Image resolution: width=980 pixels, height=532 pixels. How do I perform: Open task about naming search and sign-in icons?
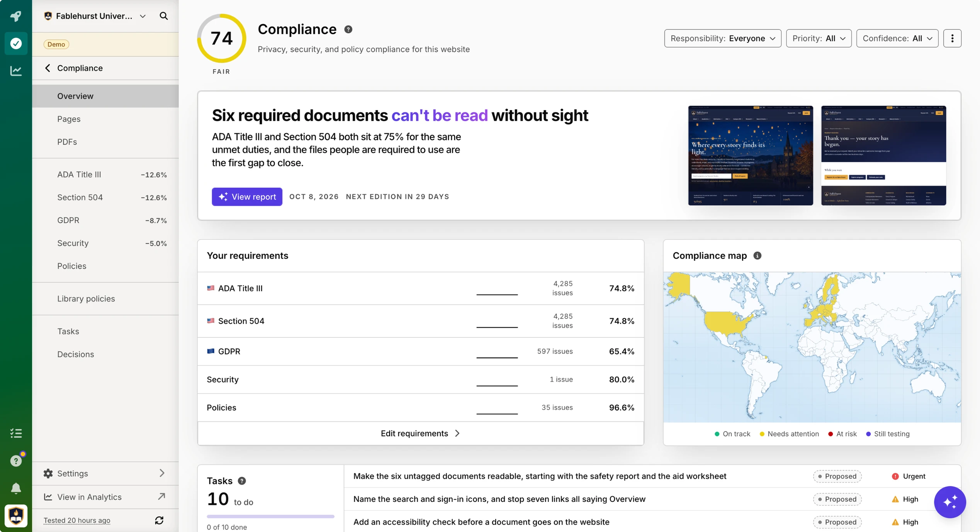click(499, 499)
